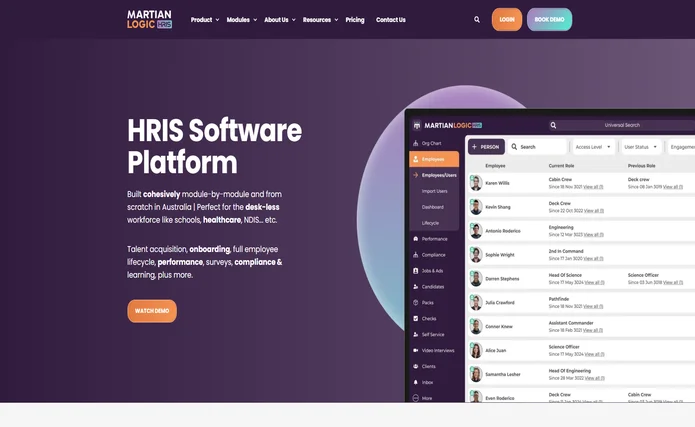Click the Previous Role column header
The height and width of the screenshot is (427, 695).
[641, 166]
